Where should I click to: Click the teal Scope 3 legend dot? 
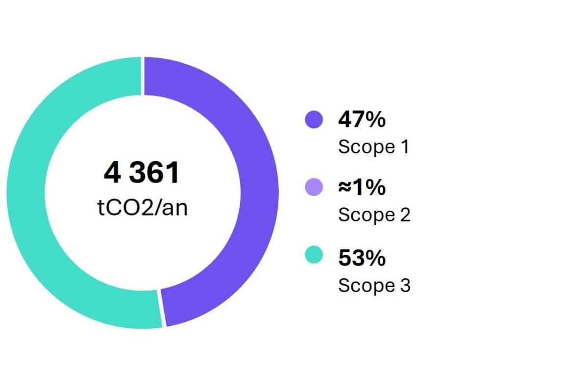tap(314, 256)
